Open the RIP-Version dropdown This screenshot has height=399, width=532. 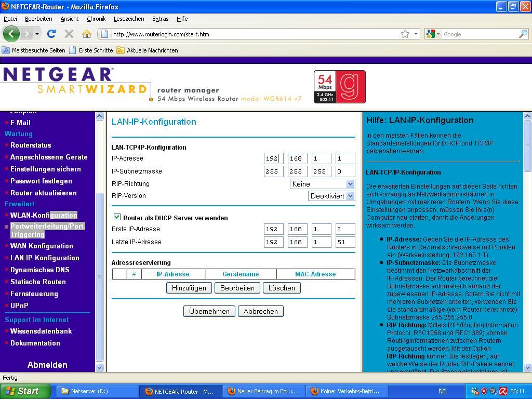(x=331, y=196)
